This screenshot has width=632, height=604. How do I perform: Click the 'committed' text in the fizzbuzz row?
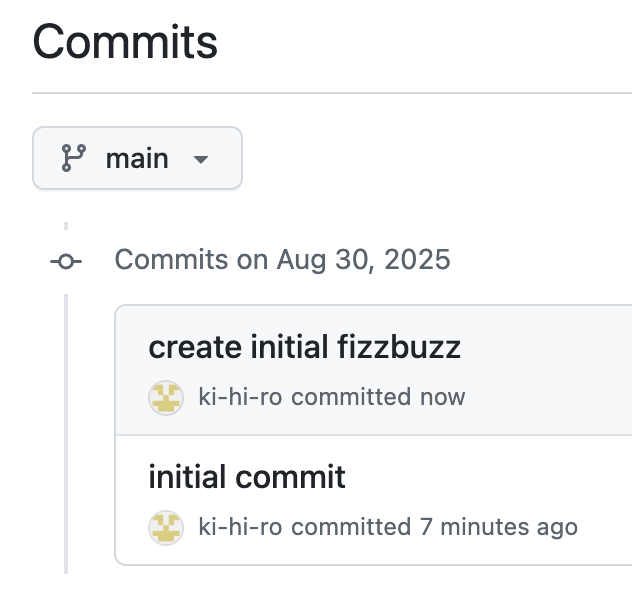351,397
